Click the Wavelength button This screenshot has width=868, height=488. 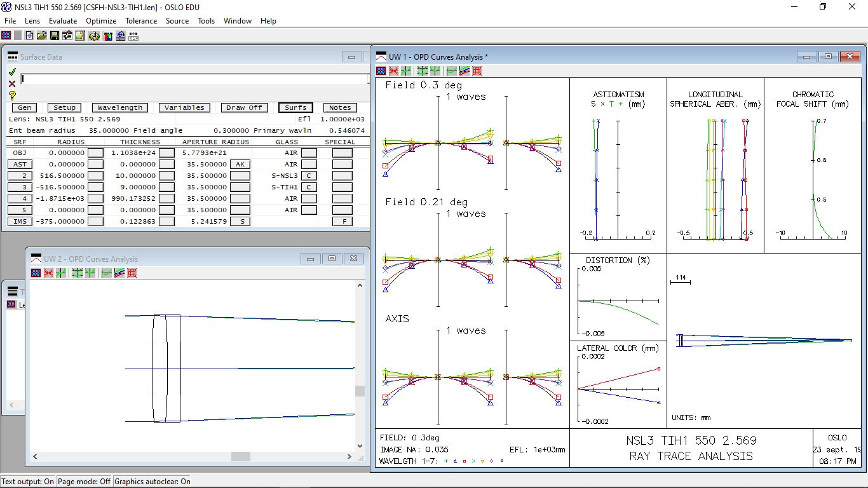click(119, 107)
